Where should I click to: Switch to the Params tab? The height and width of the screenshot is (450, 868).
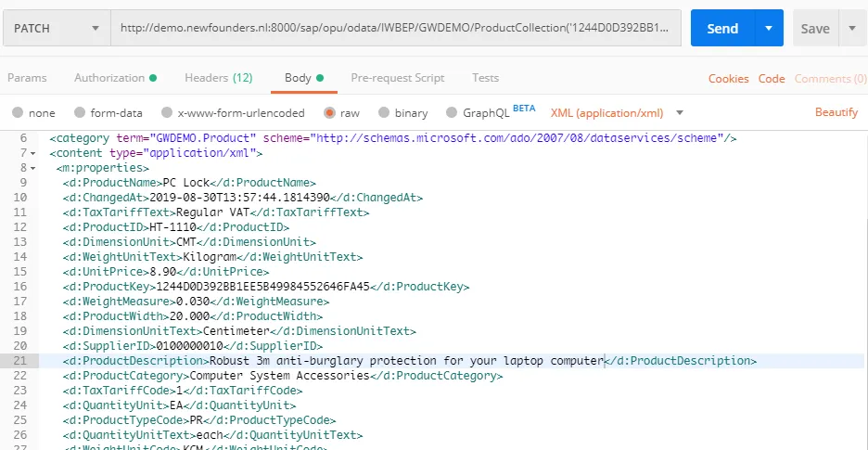tap(27, 78)
